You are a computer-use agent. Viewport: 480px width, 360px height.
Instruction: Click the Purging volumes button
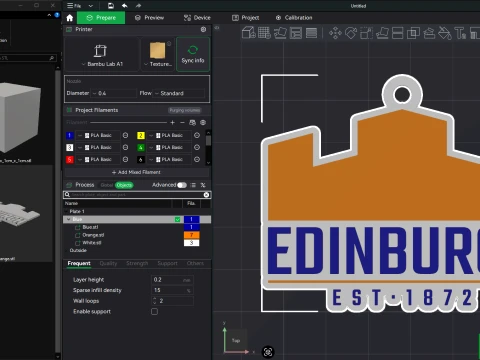point(184,110)
